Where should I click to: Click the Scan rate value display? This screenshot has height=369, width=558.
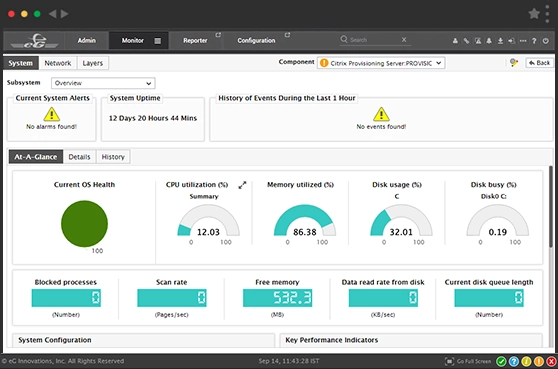[172, 298]
